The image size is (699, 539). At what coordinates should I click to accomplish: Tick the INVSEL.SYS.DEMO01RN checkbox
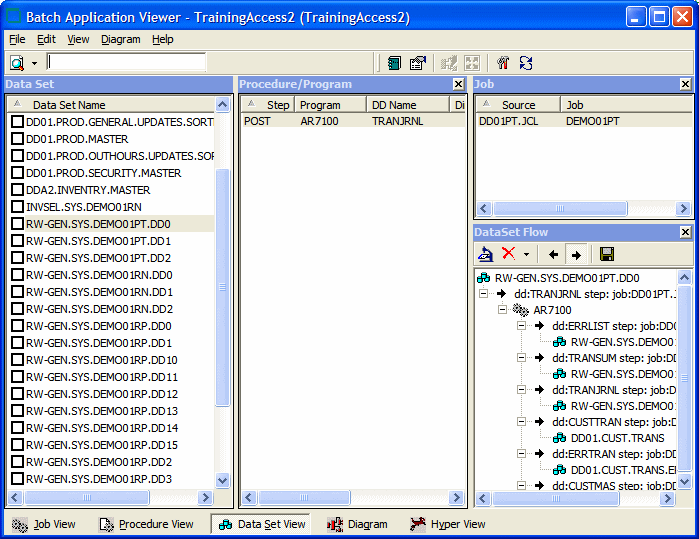click(x=17, y=207)
